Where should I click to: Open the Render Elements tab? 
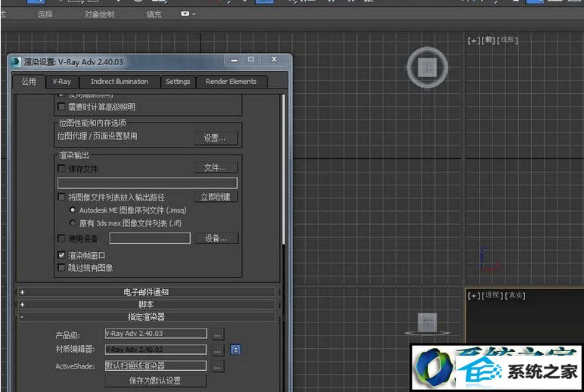click(231, 82)
